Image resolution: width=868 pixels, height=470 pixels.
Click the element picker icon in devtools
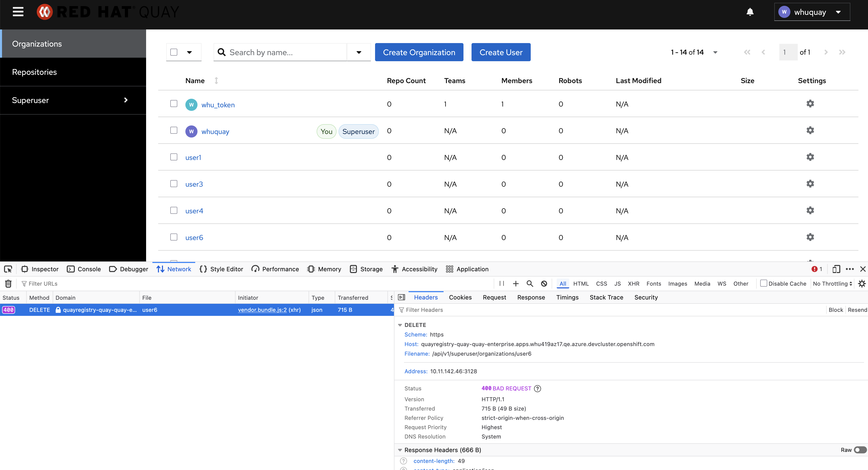click(x=8, y=269)
